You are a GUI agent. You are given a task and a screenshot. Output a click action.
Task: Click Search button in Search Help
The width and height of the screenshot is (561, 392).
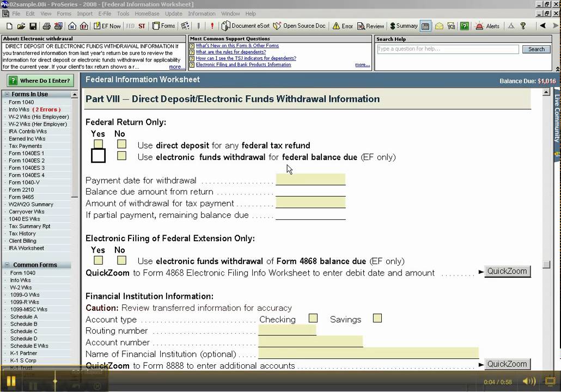pyautogui.click(x=536, y=49)
